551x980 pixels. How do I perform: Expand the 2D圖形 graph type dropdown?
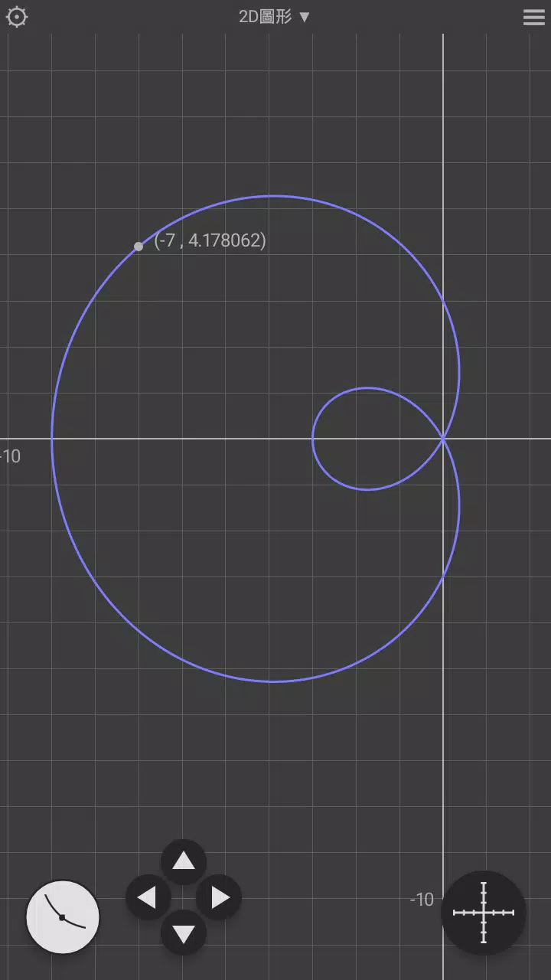coord(275,17)
